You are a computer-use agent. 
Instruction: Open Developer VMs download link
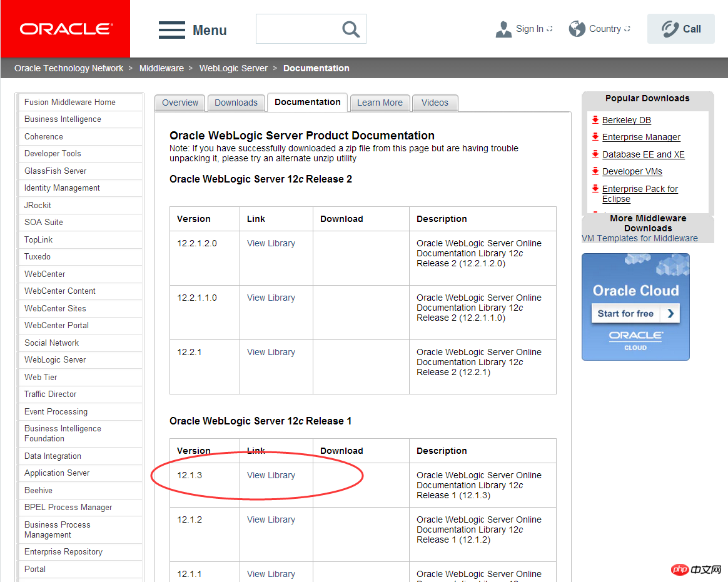632,171
